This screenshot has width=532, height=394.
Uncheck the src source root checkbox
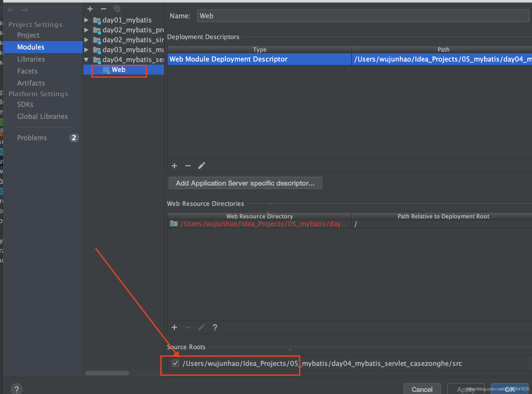point(175,363)
